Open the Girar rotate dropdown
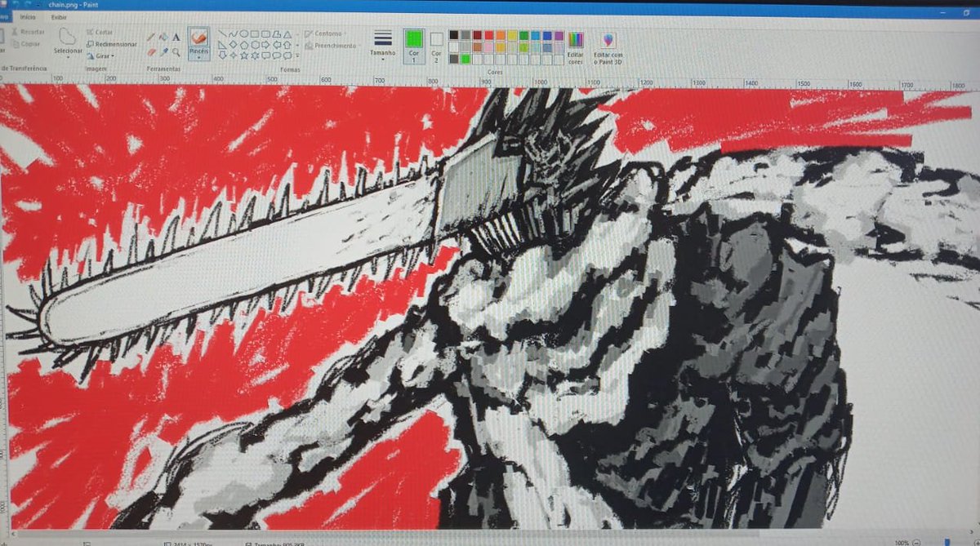980x546 pixels. tap(100, 56)
